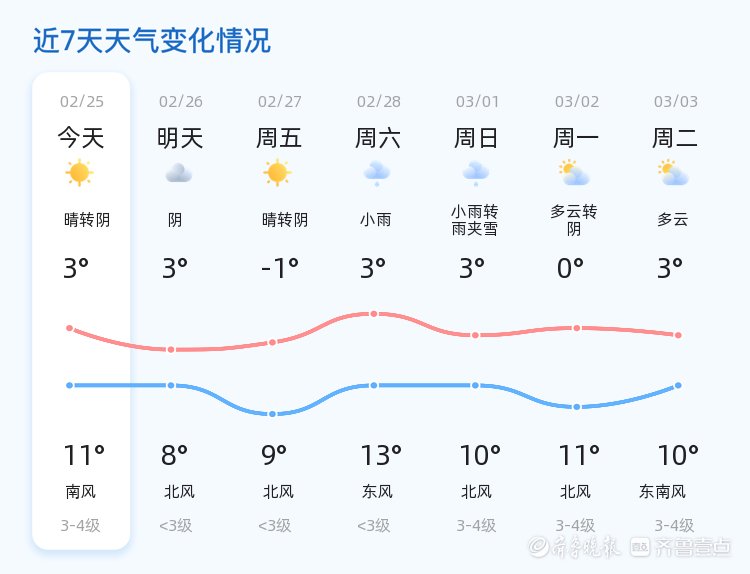Select the 今天 day tab
The width and height of the screenshot is (750, 574).
81,138
